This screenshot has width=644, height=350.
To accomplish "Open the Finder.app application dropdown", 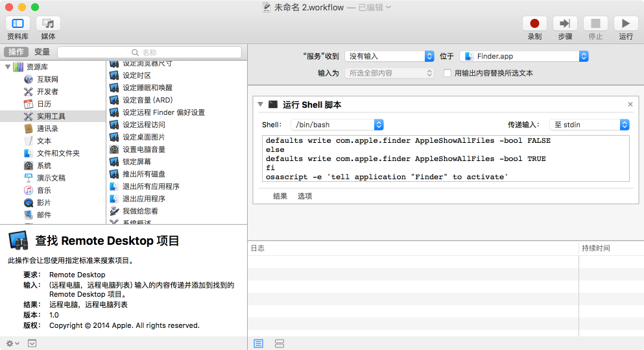I will tap(524, 56).
